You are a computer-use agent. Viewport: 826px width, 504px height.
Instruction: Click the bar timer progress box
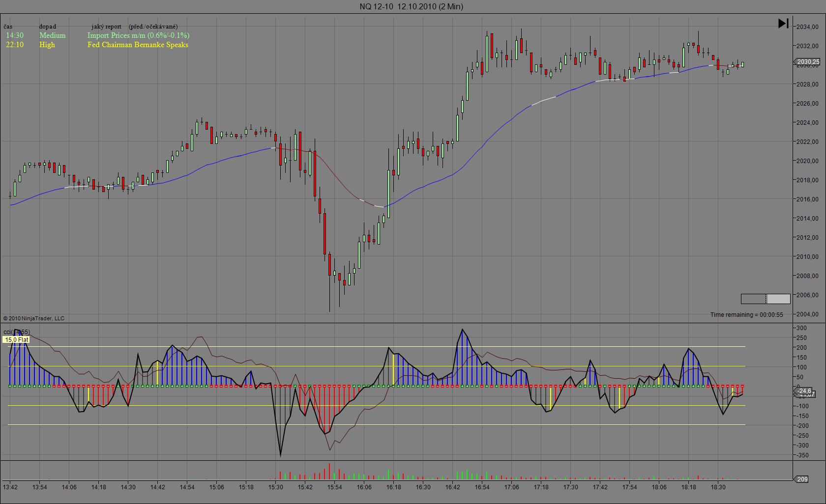[766, 299]
